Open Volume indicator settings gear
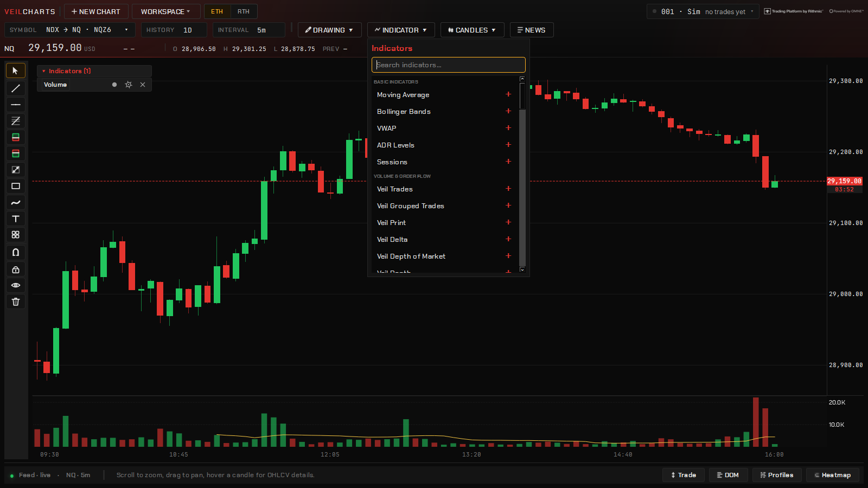868x488 pixels. [x=129, y=85]
